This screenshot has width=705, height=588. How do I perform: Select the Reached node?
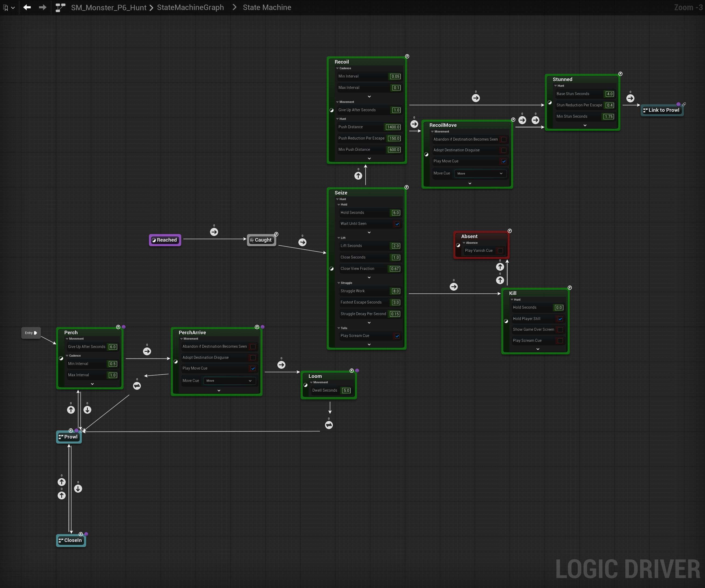pos(165,240)
